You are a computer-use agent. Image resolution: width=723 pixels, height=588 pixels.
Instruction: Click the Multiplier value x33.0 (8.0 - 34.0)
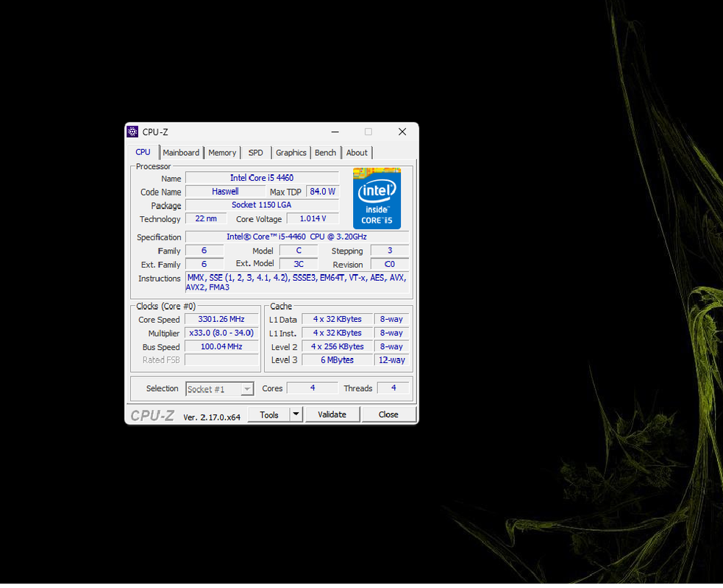coord(222,333)
